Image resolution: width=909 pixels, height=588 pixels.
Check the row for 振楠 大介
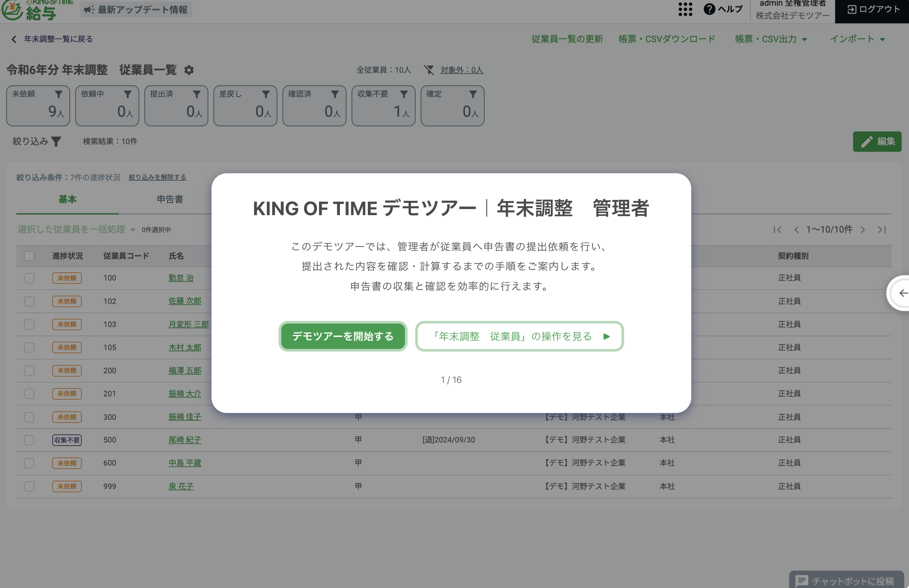(29, 394)
